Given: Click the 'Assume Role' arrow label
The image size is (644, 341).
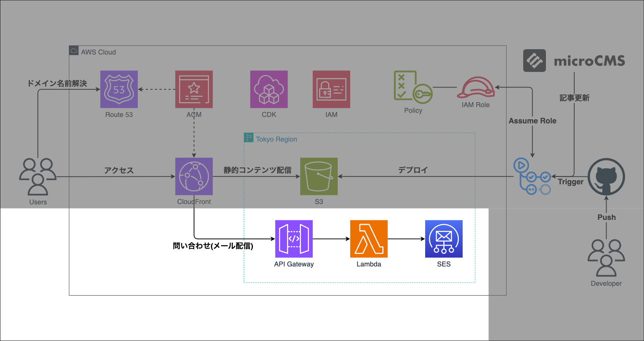Looking at the screenshot, I should point(532,121).
